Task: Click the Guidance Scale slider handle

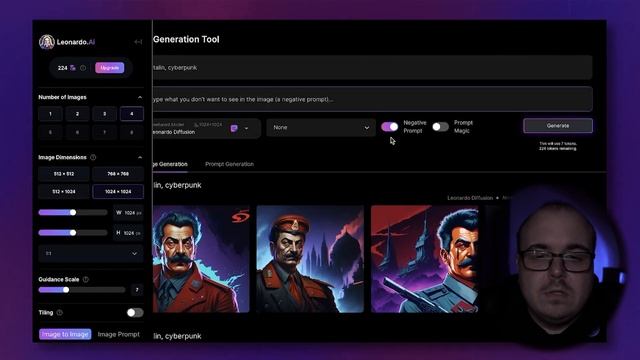Action: (x=66, y=290)
